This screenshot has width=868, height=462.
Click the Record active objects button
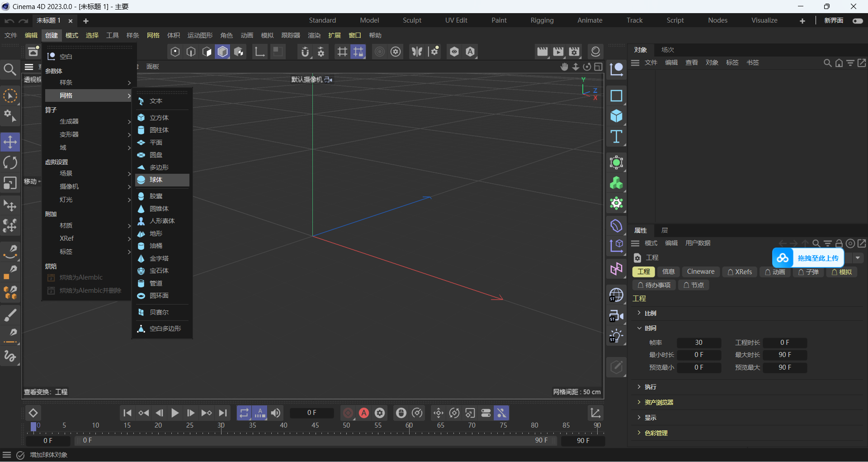pos(348,413)
